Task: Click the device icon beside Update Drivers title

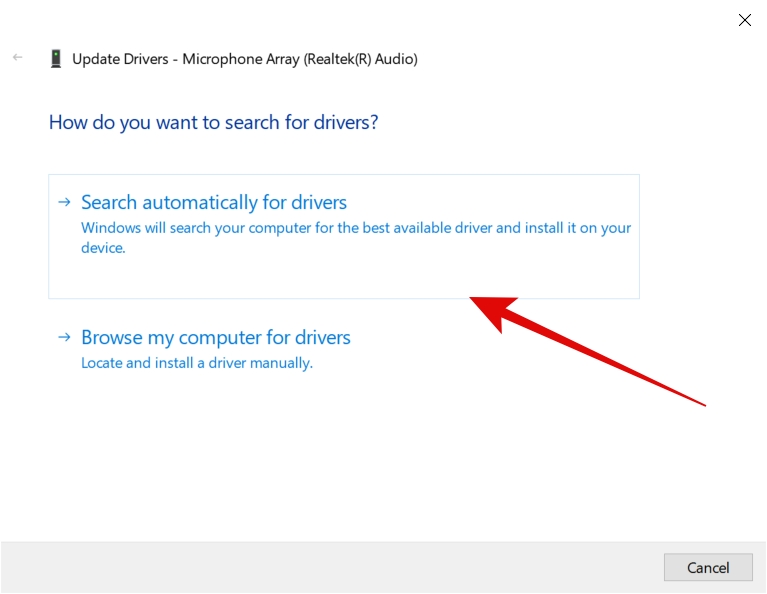Action: pyautogui.click(x=56, y=59)
